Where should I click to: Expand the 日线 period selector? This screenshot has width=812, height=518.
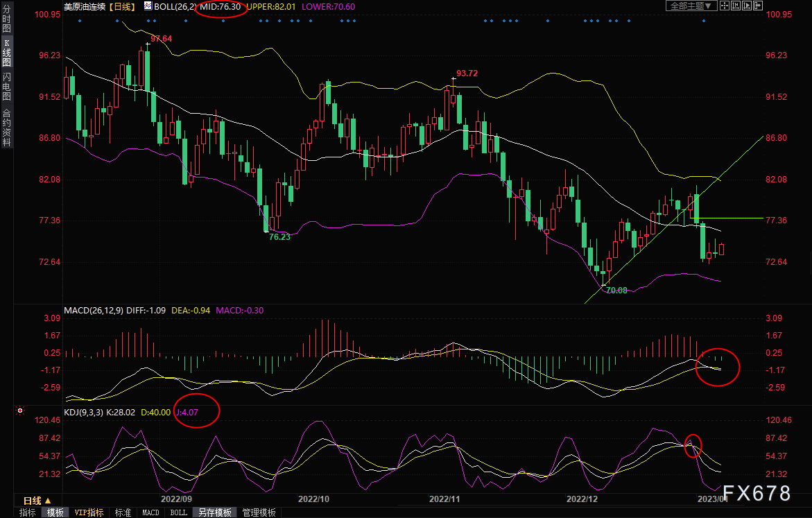click(37, 501)
